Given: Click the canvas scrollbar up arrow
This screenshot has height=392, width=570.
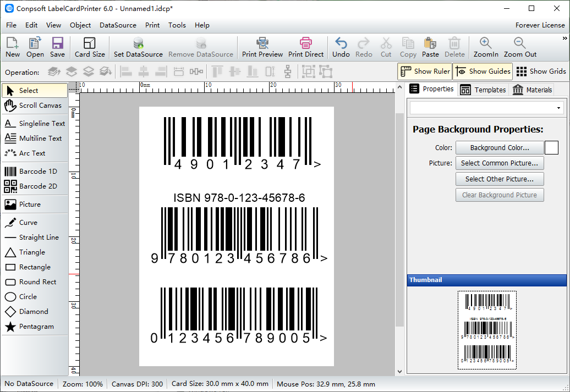Looking at the screenshot, I should point(399,87).
